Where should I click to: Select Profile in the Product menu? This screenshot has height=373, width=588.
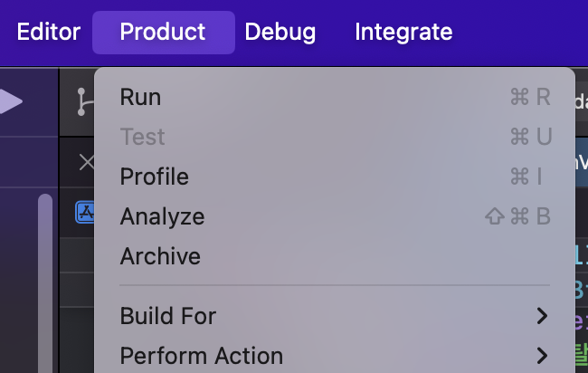154,177
